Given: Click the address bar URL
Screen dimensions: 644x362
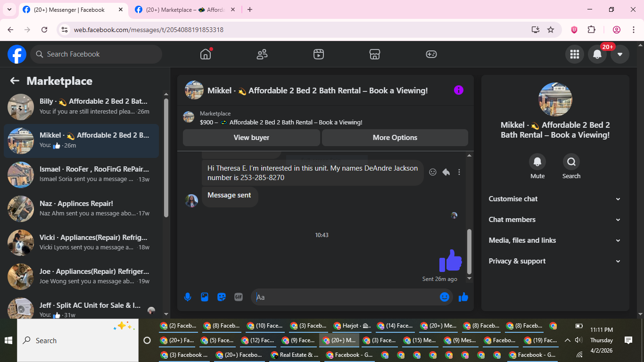Looking at the screenshot, I should pos(149,30).
